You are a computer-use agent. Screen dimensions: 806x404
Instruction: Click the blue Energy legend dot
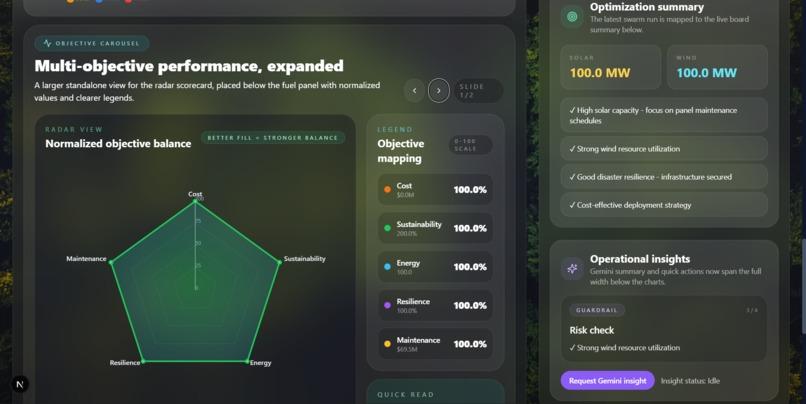[388, 267]
